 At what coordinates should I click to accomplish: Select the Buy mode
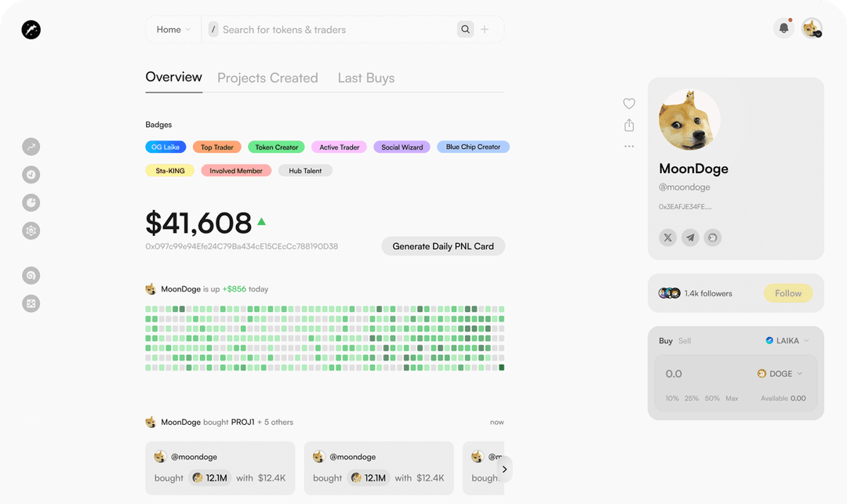[x=665, y=341]
